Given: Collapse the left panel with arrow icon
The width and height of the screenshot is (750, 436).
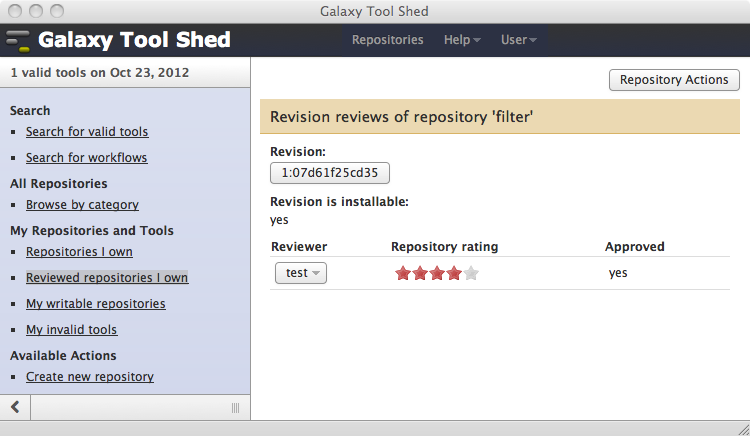Looking at the screenshot, I should click(15, 407).
